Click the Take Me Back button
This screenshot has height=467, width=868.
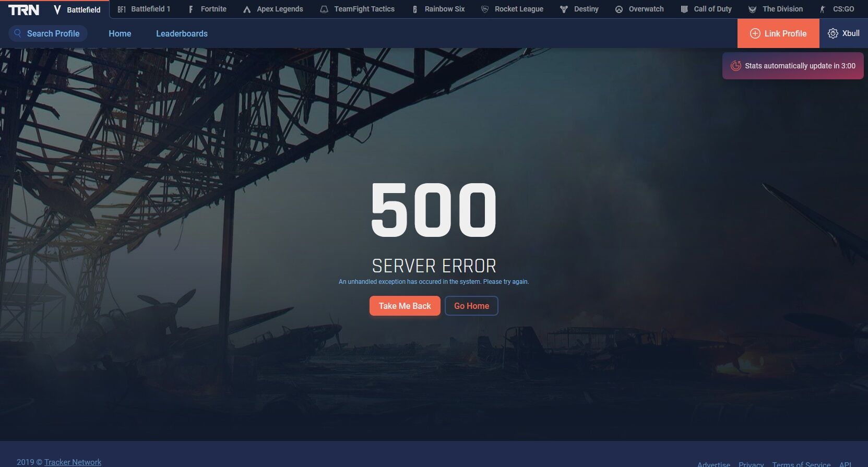[405, 306]
